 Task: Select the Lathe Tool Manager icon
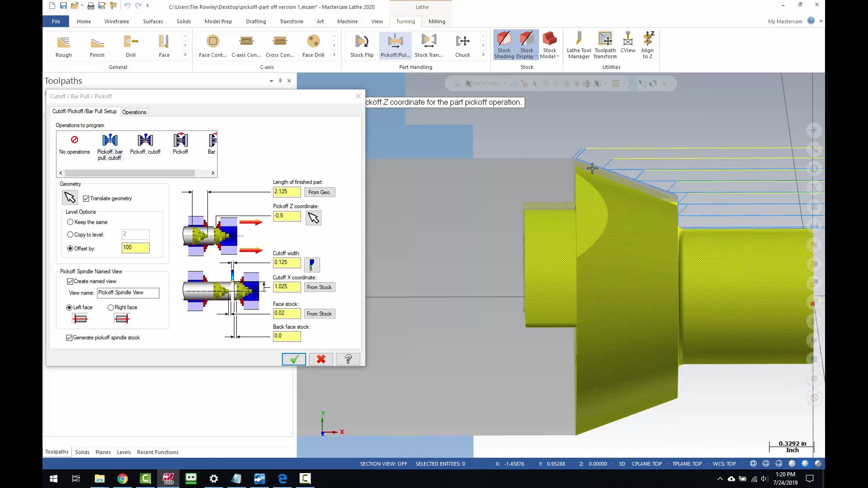point(578,45)
